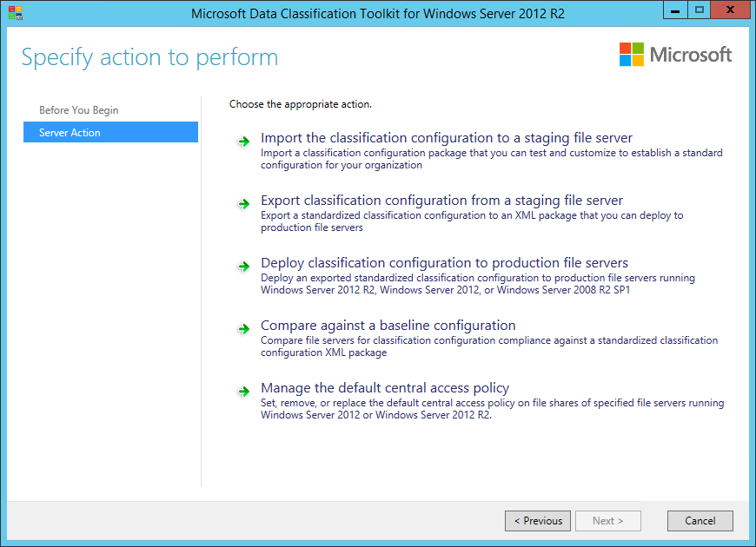Image resolution: width=756 pixels, height=547 pixels.
Task: Click the green arrow beside Manage default central access policy
Action: (244, 392)
